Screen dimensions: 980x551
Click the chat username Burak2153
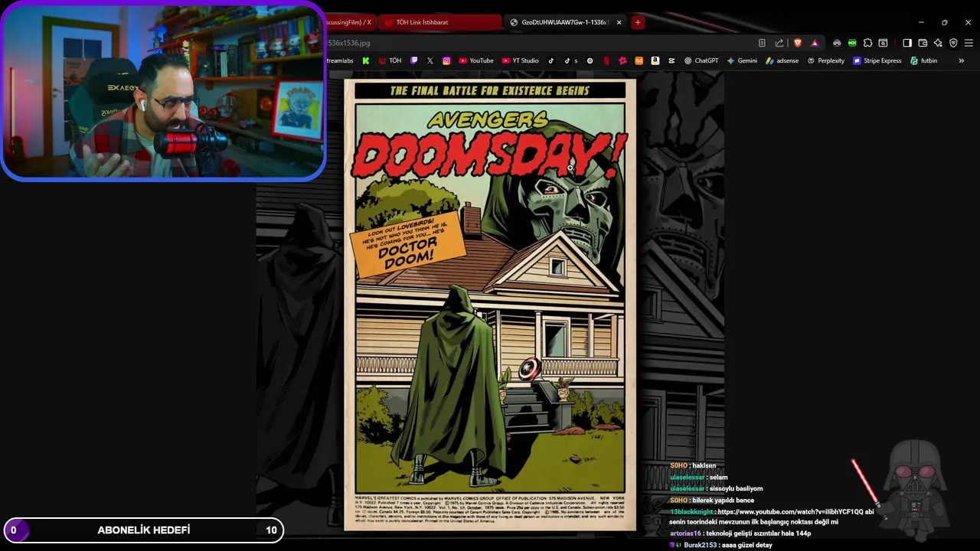click(700, 545)
